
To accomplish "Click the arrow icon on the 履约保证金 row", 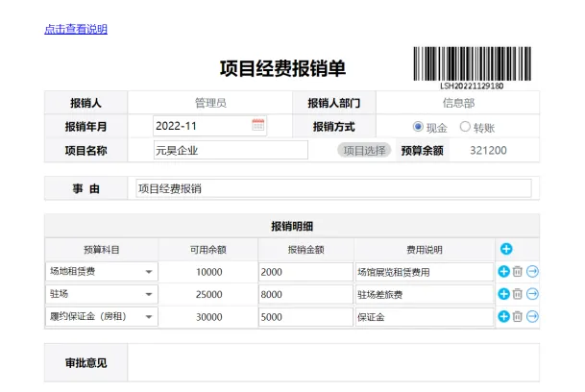I will (532, 316).
